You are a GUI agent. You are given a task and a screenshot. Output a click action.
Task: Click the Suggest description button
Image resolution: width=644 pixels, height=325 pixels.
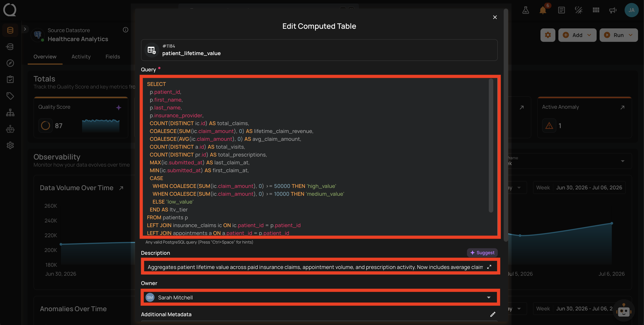pos(482,253)
